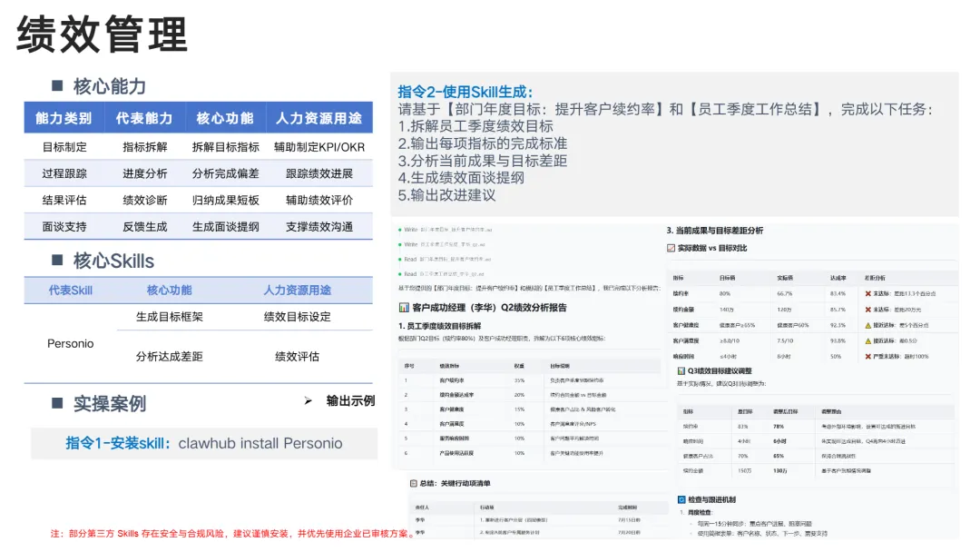Click the 能力类别 column header
This screenshot has height=552, width=980.
point(64,118)
